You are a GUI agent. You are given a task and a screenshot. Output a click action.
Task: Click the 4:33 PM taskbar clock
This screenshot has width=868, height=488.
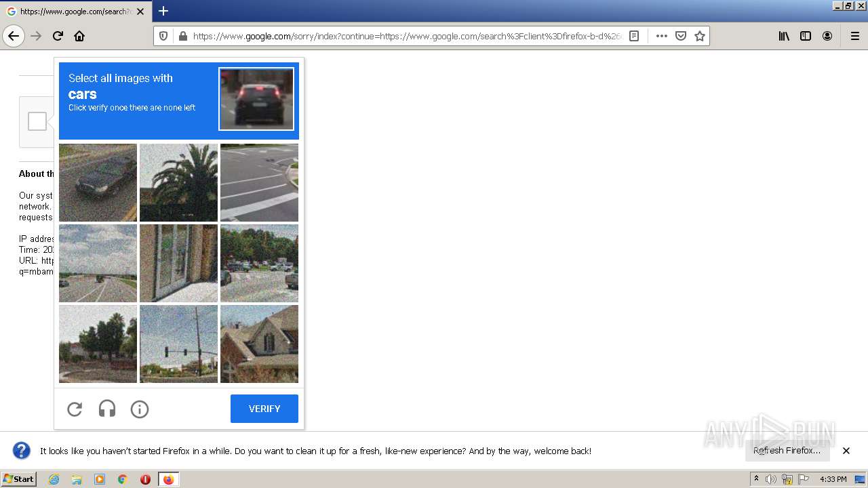[833, 479]
